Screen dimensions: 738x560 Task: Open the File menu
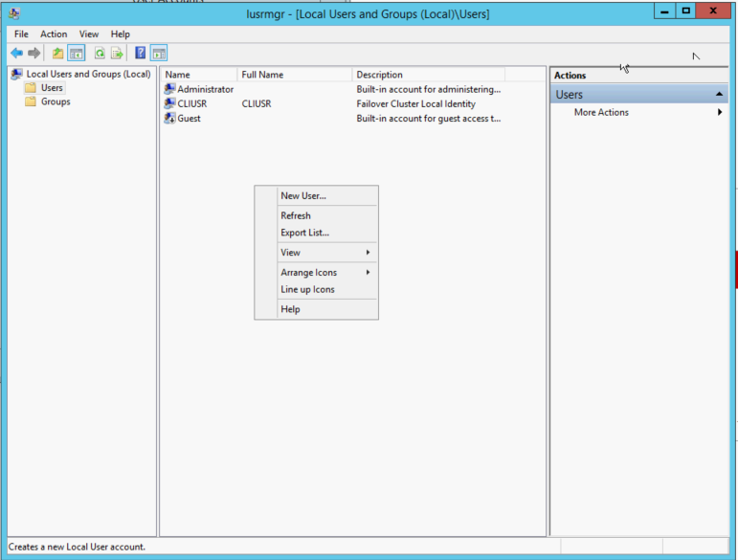(x=21, y=34)
